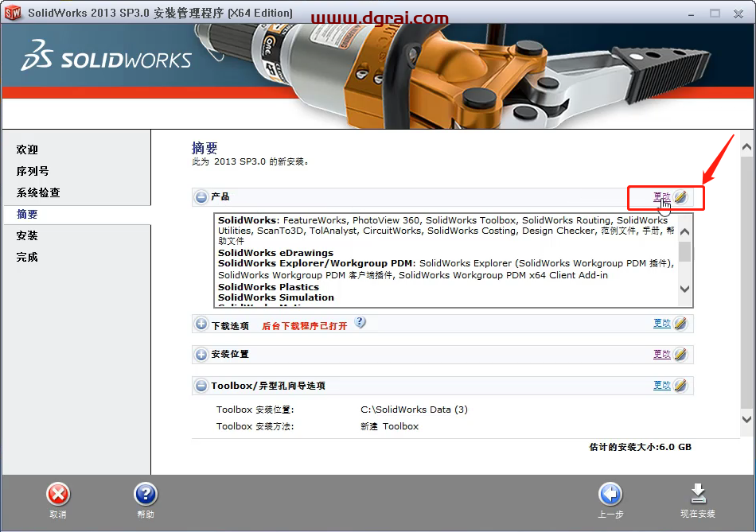Click the SolidWorks Plastics product entry
756x532 pixels.
click(268, 287)
